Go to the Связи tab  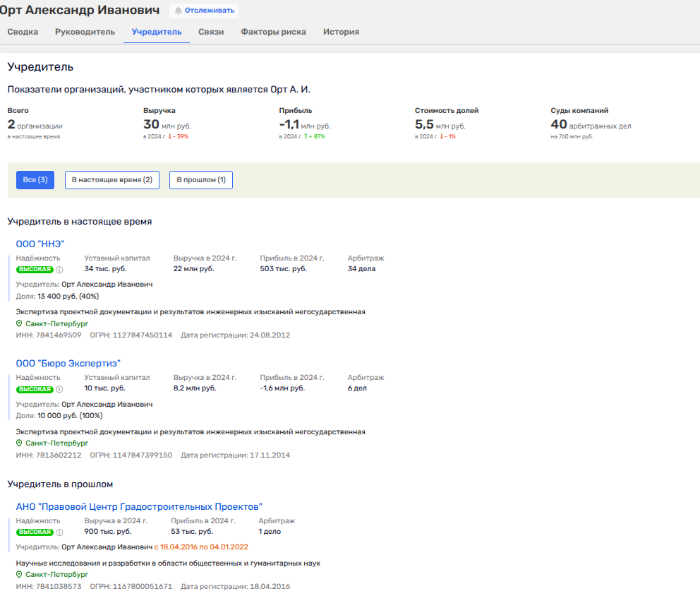pos(211,32)
